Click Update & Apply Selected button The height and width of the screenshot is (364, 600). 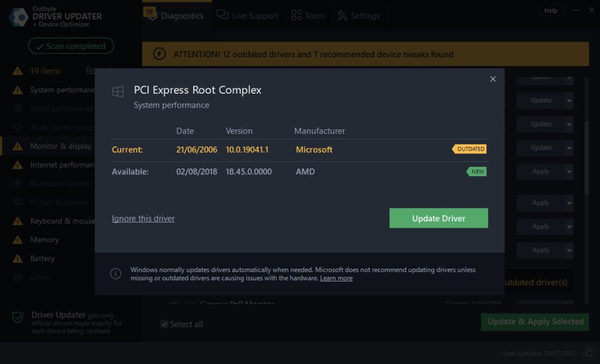535,322
